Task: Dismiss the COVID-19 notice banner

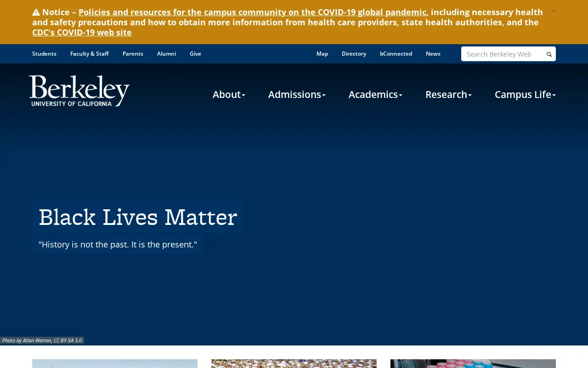Action: [553, 11]
